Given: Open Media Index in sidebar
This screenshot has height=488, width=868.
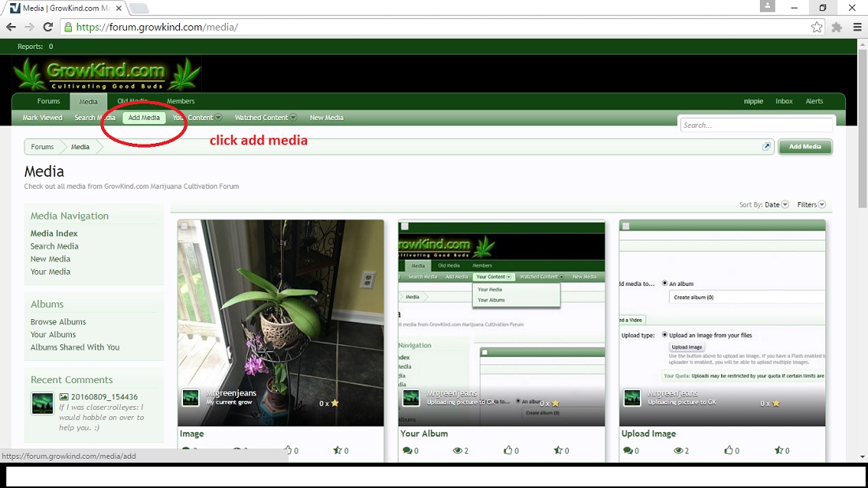Looking at the screenshot, I should point(54,234).
